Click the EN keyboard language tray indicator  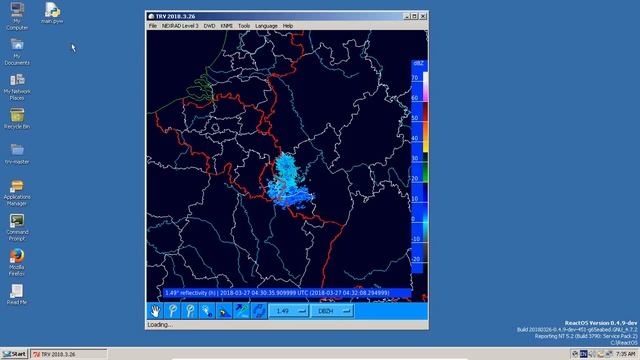[x=584, y=354]
